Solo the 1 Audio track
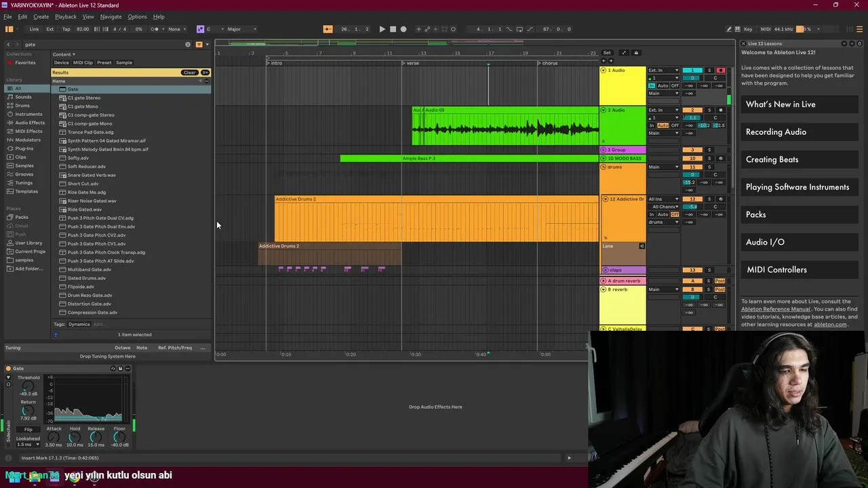Screen dimensions: 868x488 point(709,70)
